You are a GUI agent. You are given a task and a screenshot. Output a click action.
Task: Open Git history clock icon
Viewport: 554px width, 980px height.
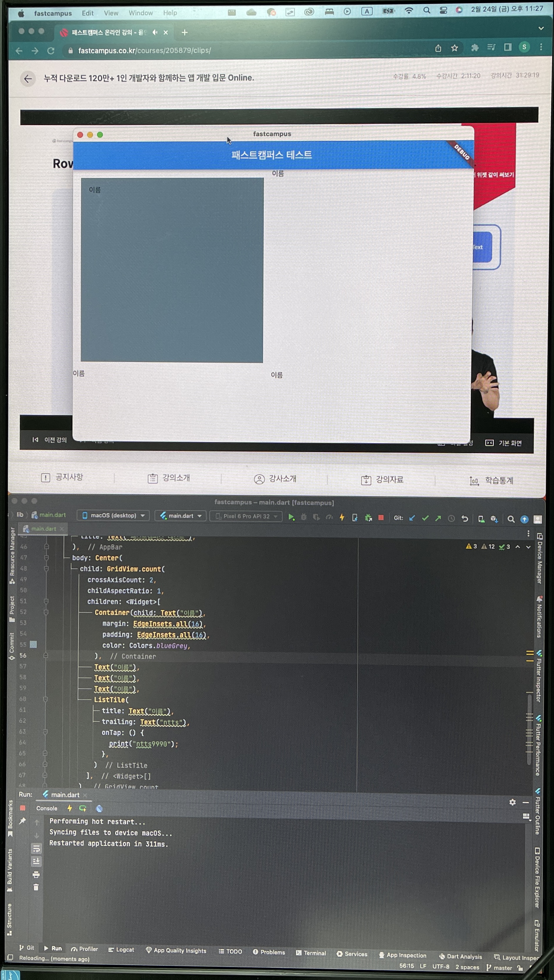click(x=451, y=518)
